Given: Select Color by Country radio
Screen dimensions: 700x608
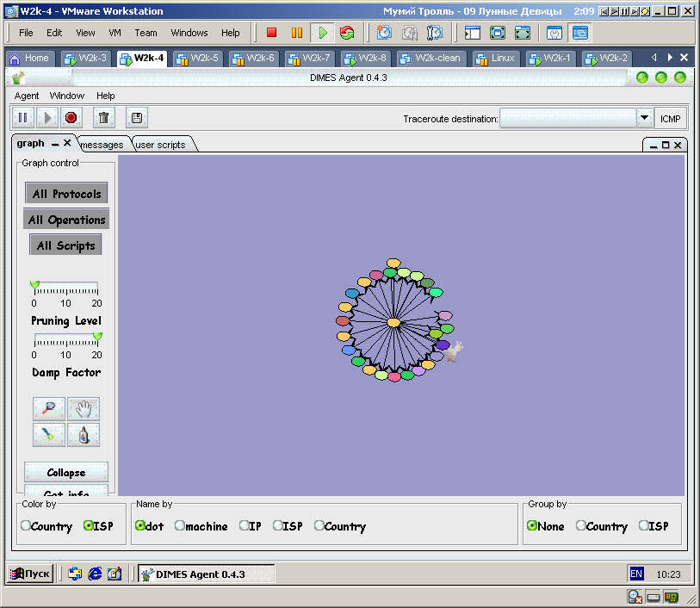Looking at the screenshot, I should (x=46, y=526).
